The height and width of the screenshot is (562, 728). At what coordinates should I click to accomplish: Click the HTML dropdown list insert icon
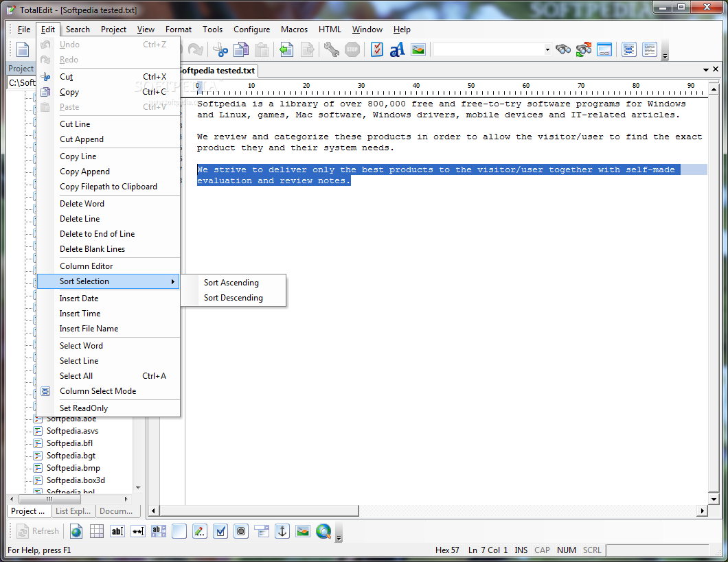[x=262, y=531]
